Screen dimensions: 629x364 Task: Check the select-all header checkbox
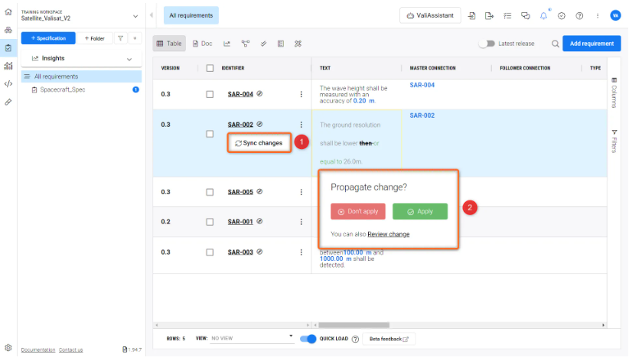[210, 68]
